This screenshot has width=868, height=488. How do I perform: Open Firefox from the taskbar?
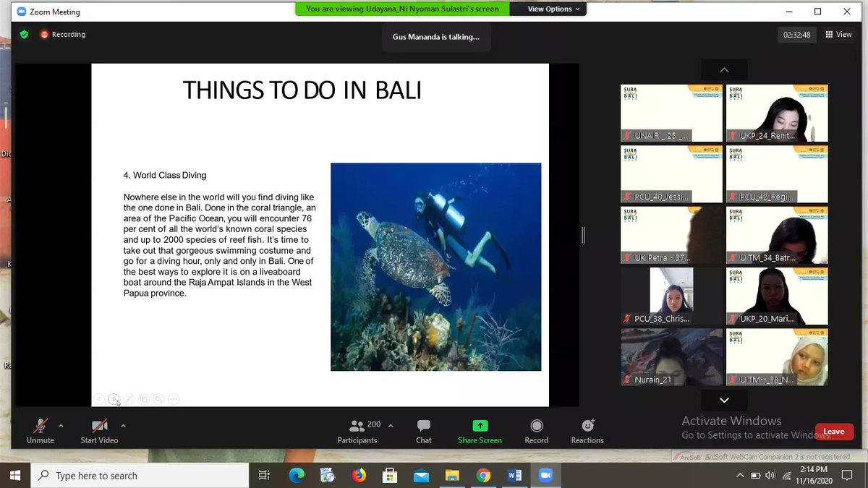[x=359, y=475]
